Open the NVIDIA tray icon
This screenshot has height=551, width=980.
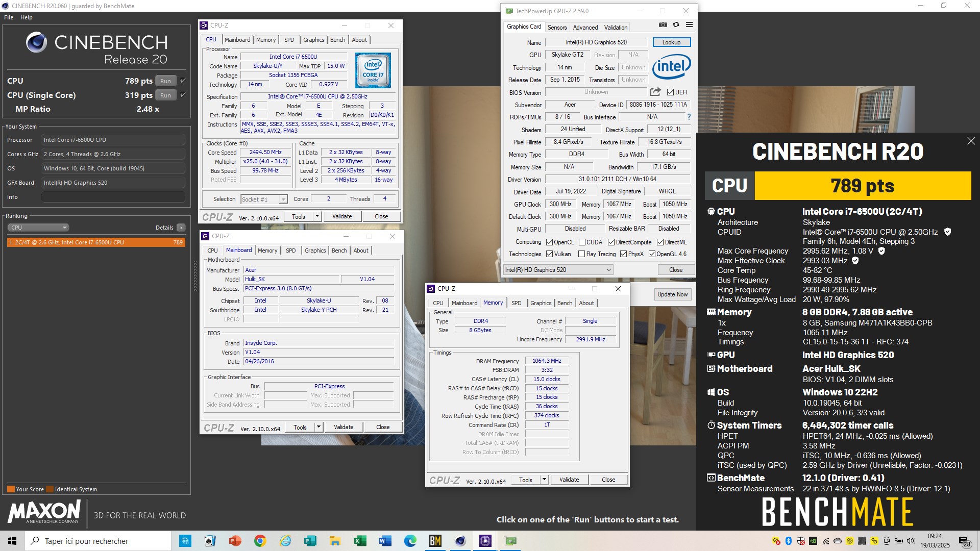[813, 541]
